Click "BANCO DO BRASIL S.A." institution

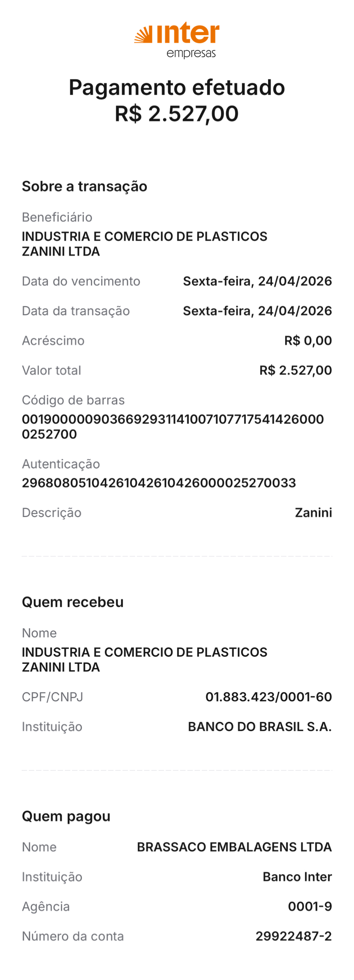259,727
